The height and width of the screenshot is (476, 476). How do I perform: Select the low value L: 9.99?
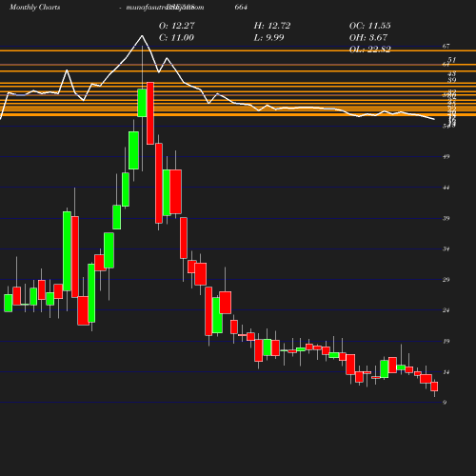pos(268,38)
